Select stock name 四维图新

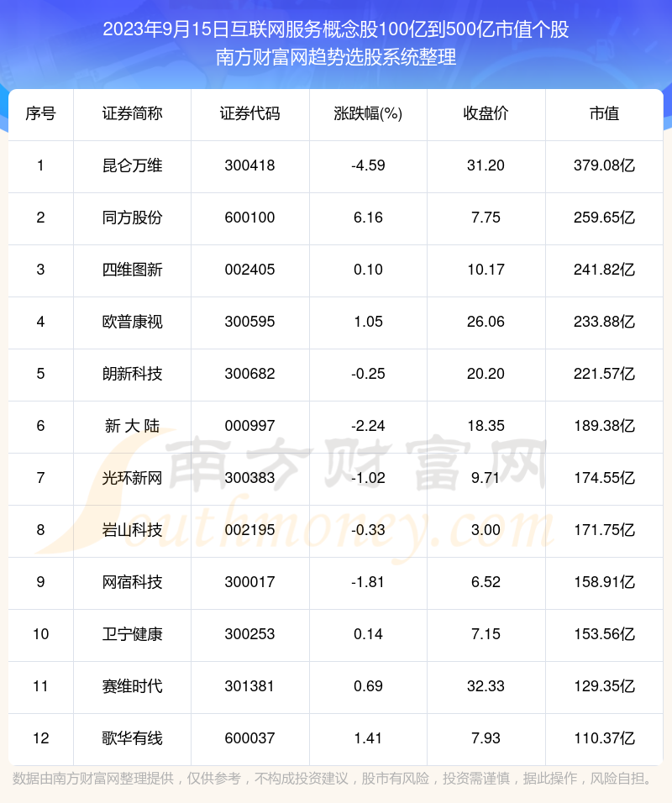click(132, 270)
